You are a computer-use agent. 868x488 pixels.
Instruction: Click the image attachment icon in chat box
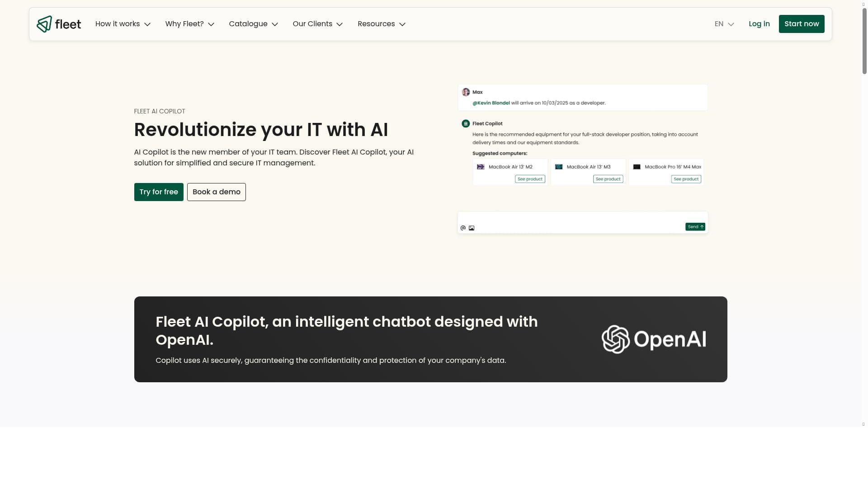(472, 228)
